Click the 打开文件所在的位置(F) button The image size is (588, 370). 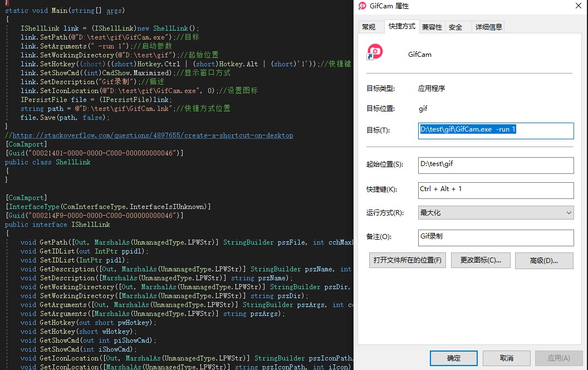point(407,260)
